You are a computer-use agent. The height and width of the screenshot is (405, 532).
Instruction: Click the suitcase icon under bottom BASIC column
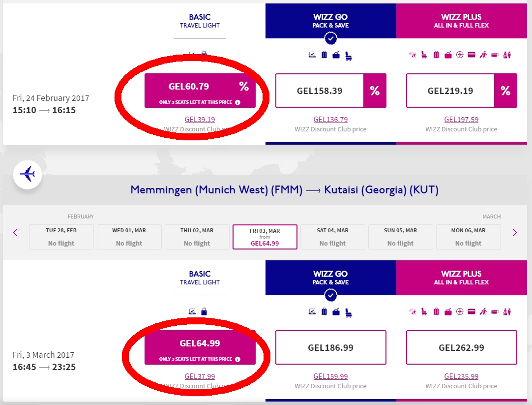204,312
